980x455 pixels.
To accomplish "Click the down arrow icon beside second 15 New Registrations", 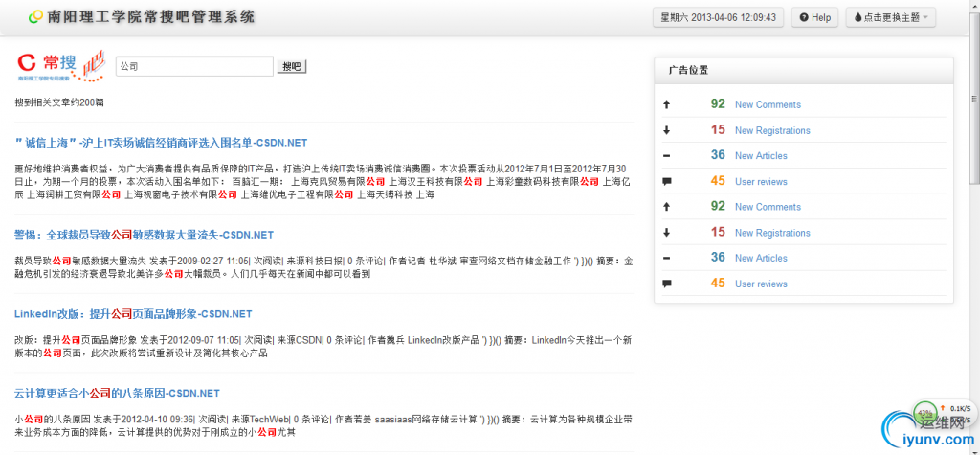I will click(x=666, y=233).
